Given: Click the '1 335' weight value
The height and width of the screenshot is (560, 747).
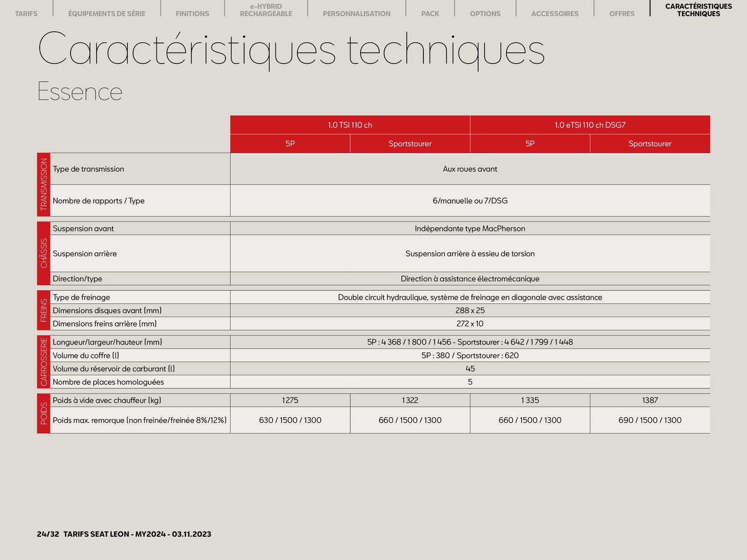Looking at the screenshot, I should point(530,400).
